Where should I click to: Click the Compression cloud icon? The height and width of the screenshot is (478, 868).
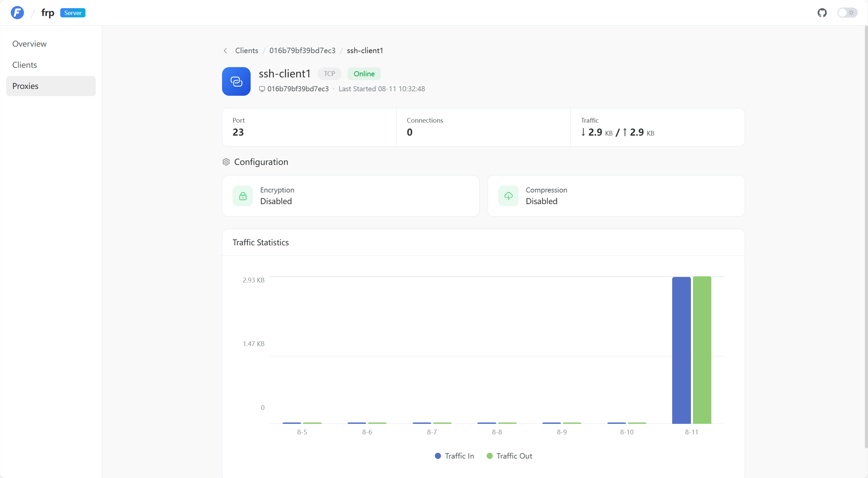point(508,196)
